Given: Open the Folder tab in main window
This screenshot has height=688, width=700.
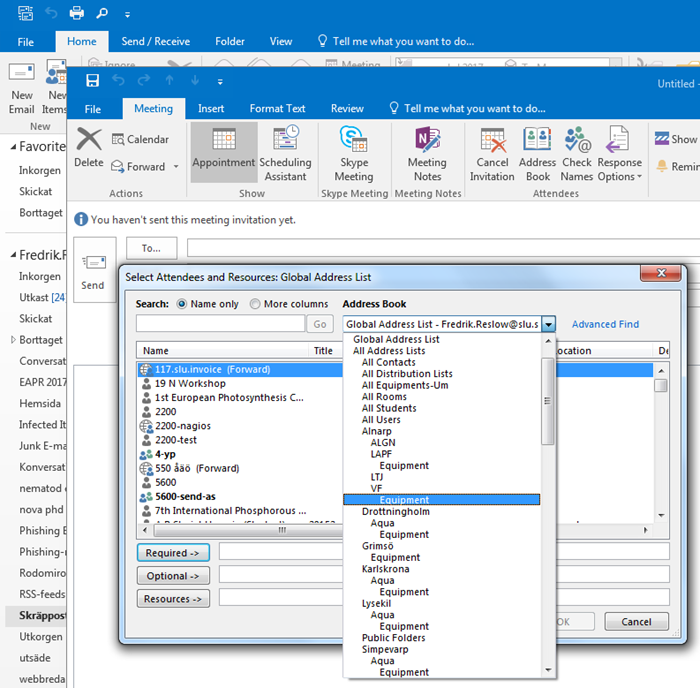Looking at the screenshot, I should pos(229,42).
